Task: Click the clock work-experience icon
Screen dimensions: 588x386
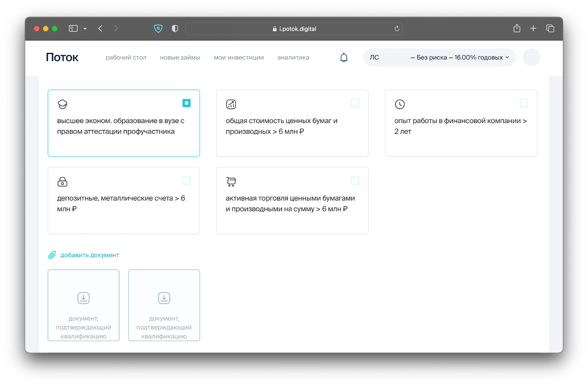Action: [x=400, y=104]
